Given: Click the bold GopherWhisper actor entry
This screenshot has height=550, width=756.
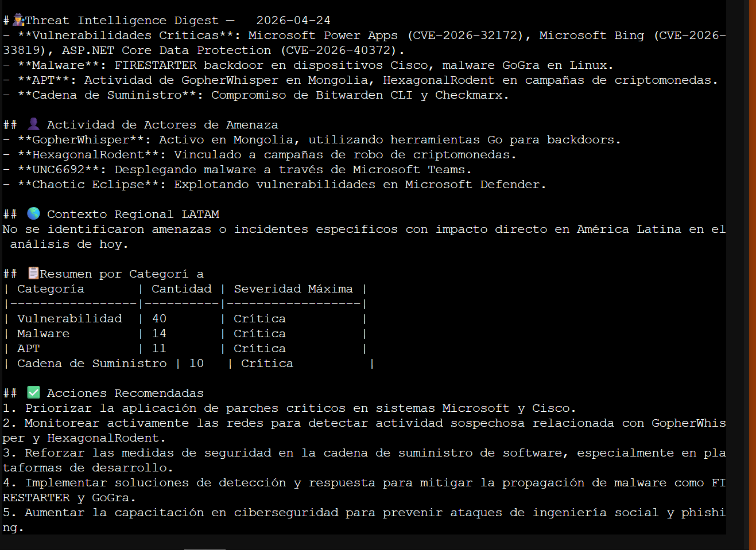Looking at the screenshot, I should pyautogui.click(x=80, y=140).
